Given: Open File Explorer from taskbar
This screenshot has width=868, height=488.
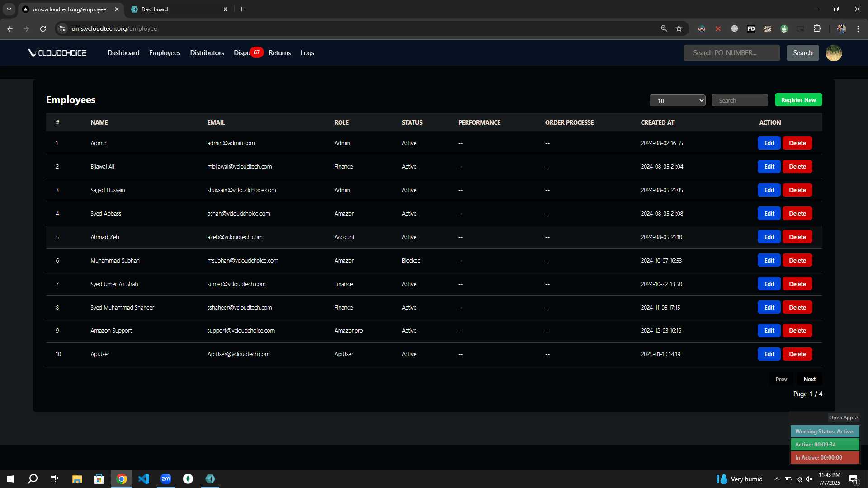Looking at the screenshot, I should tap(77, 479).
